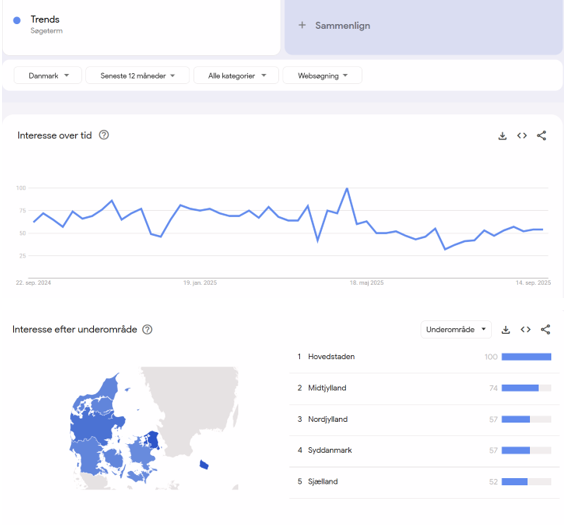Screen dimensions: 565x525
Task: Click the value 100 beside Hovedstaden
Action: [x=491, y=357]
